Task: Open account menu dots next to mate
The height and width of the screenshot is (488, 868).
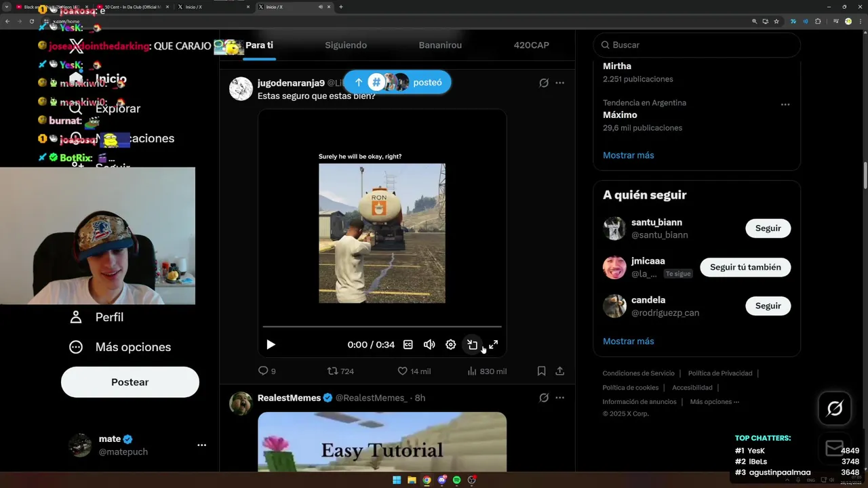Action: 201,445
